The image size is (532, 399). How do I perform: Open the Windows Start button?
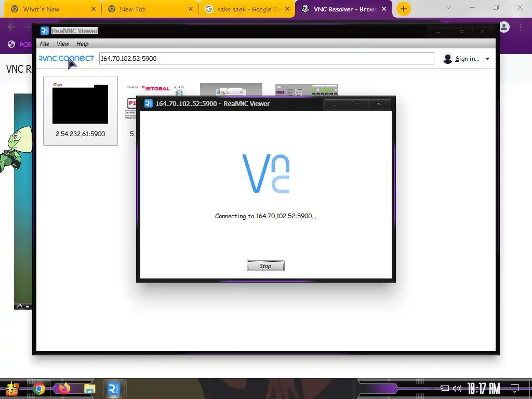tap(11, 389)
